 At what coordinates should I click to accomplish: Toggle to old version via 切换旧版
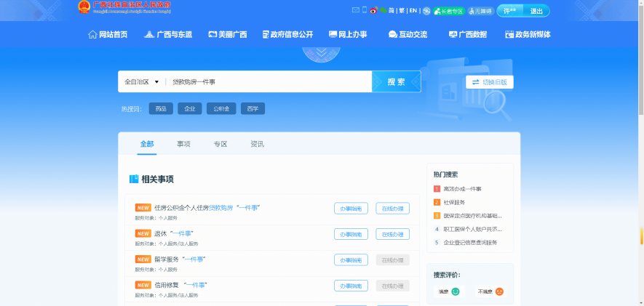pyautogui.click(x=490, y=82)
